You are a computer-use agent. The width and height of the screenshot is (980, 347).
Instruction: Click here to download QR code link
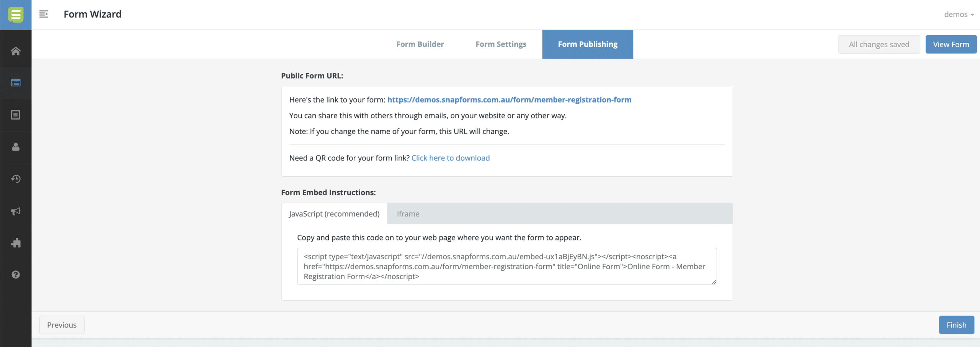(450, 158)
